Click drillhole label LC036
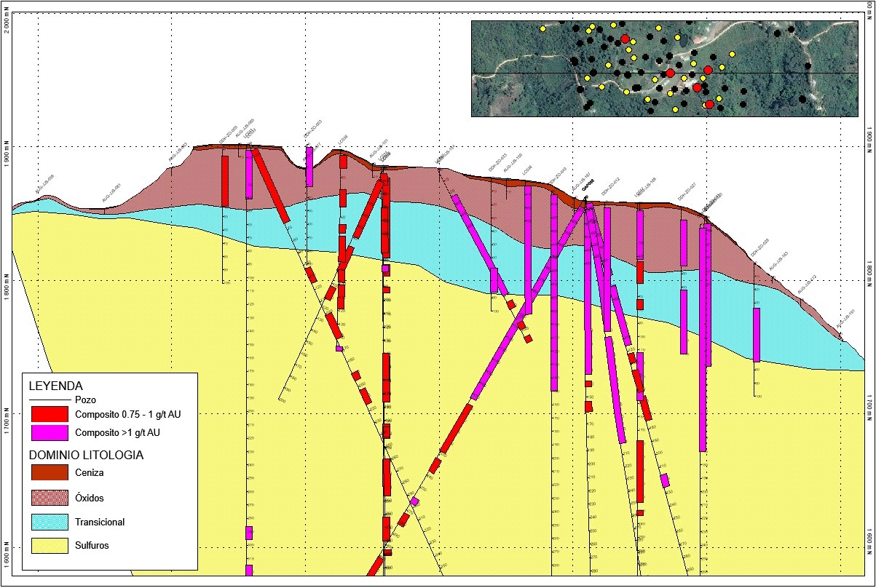The height and width of the screenshot is (588, 876). coord(528,169)
